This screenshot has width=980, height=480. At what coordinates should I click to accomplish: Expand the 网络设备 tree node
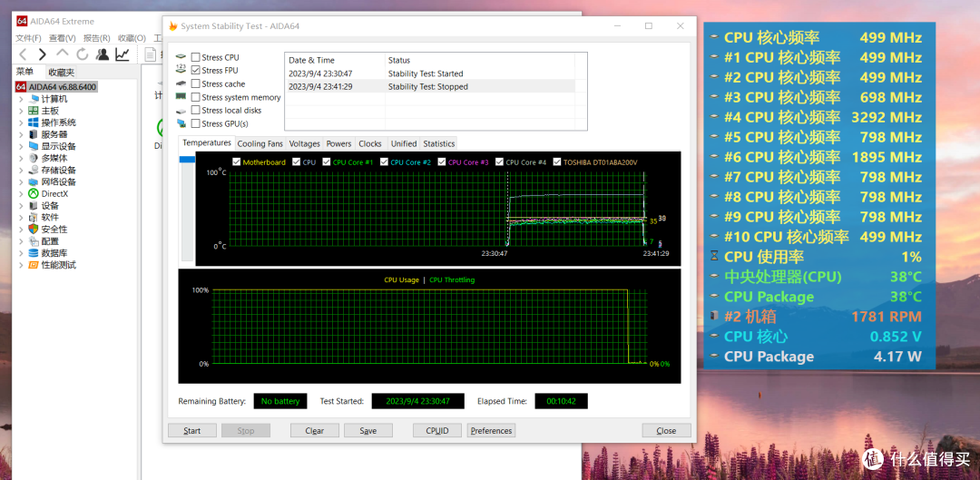coord(21,182)
